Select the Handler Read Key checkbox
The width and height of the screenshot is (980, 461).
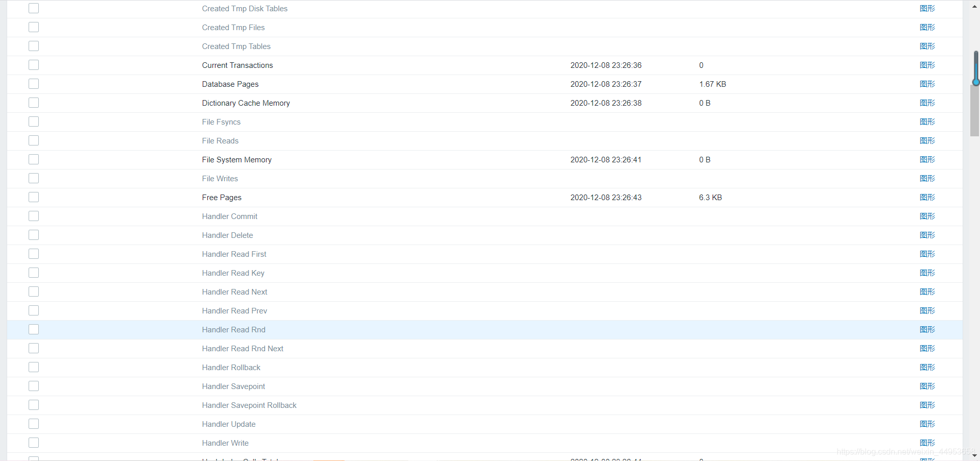(34, 273)
